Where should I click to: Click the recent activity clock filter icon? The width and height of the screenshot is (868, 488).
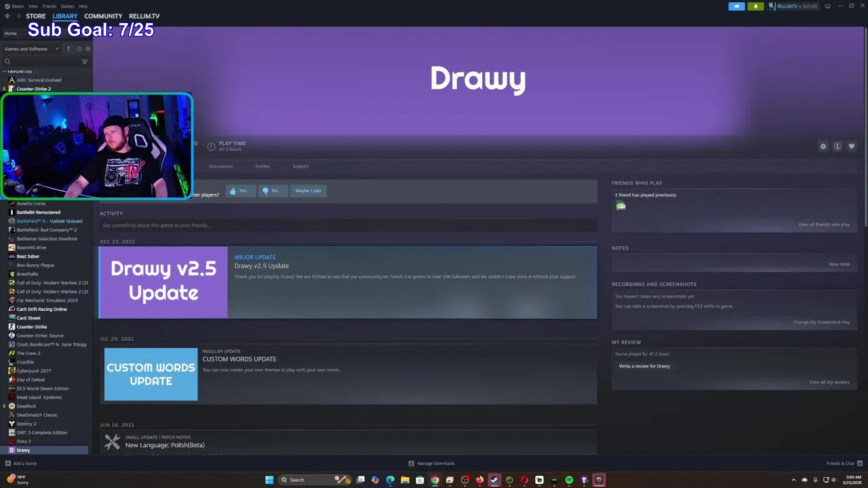click(79, 49)
